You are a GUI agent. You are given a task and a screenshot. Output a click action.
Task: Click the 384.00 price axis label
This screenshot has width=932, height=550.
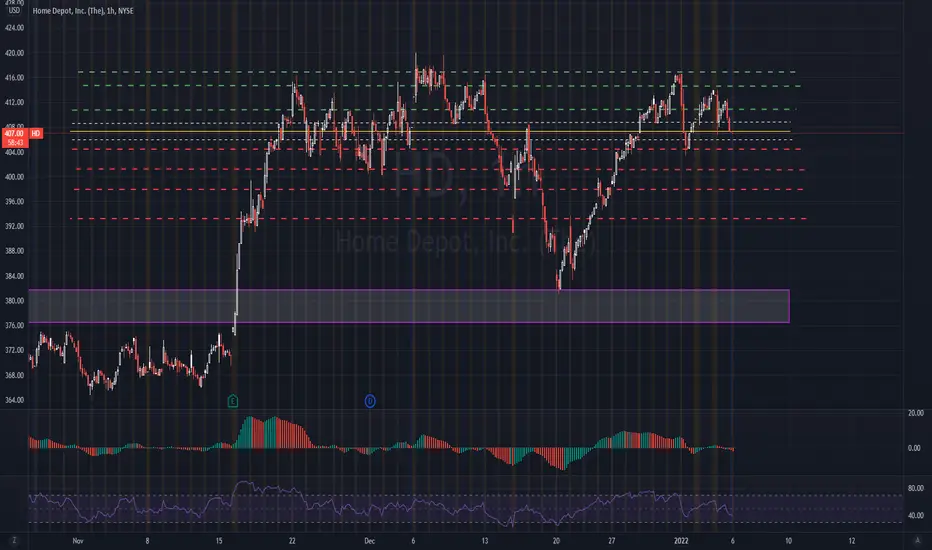(x=14, y=276)
